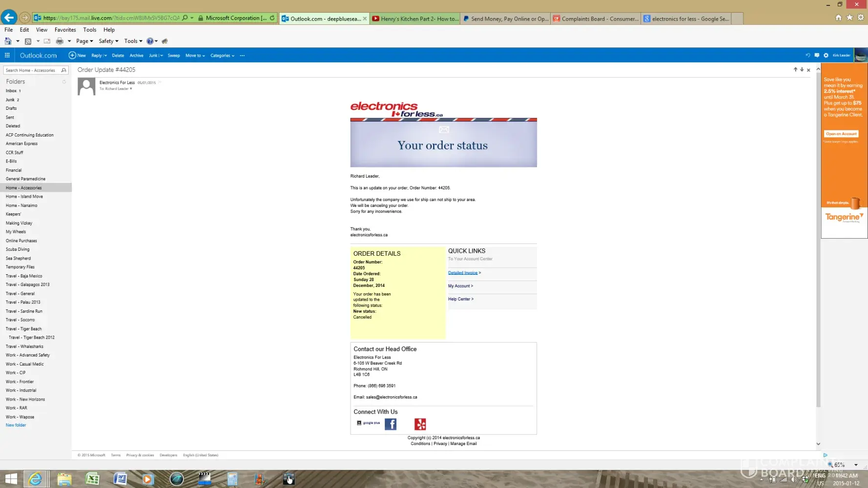Switch to the PayPal Send Money tab
Image resolution: width=868 pixels, height=488 pixels.
505,19
